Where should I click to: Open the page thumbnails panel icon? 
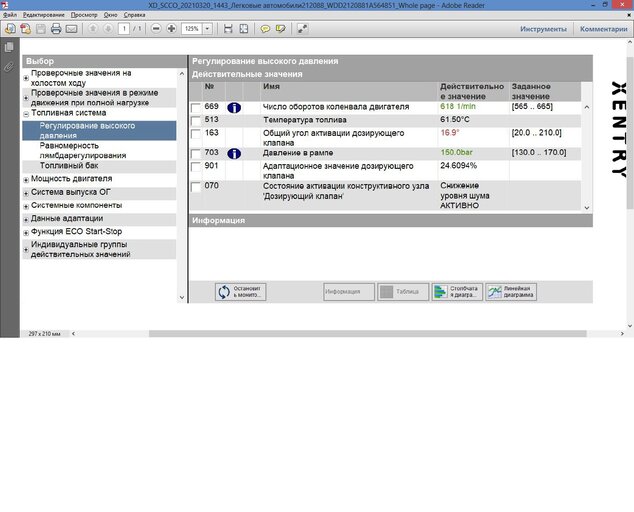click(9, 47)
